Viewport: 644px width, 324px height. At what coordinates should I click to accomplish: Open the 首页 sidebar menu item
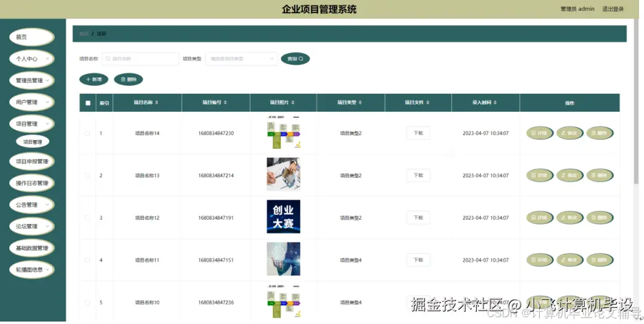coord(31,37)
